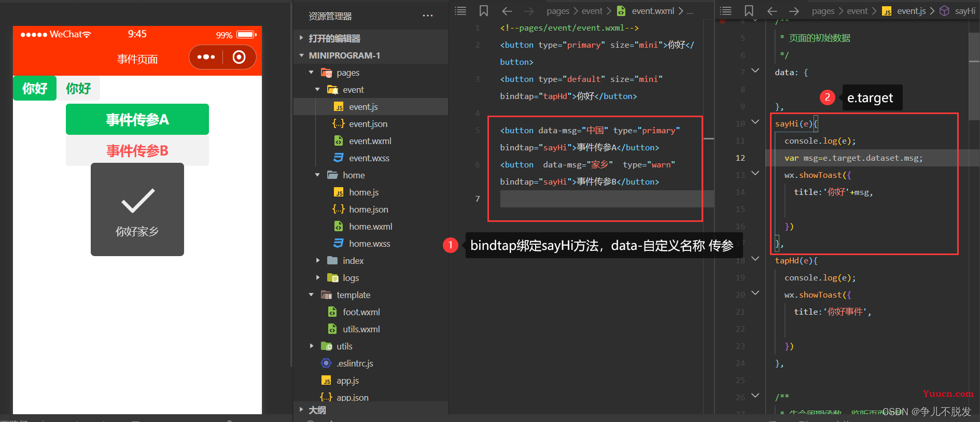Fold wx.showToast block at line 13
The image size is (980, 422).
(x=755, y=173)
